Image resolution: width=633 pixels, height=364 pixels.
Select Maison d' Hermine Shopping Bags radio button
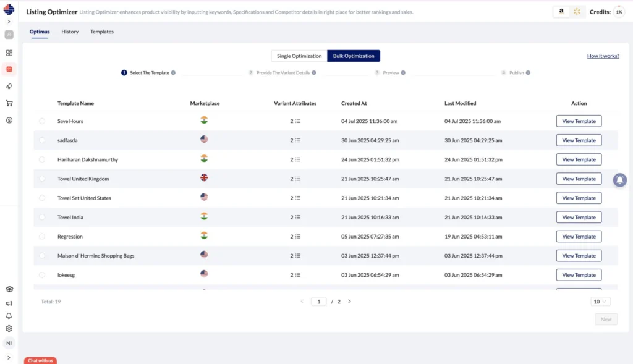point(42,256)
